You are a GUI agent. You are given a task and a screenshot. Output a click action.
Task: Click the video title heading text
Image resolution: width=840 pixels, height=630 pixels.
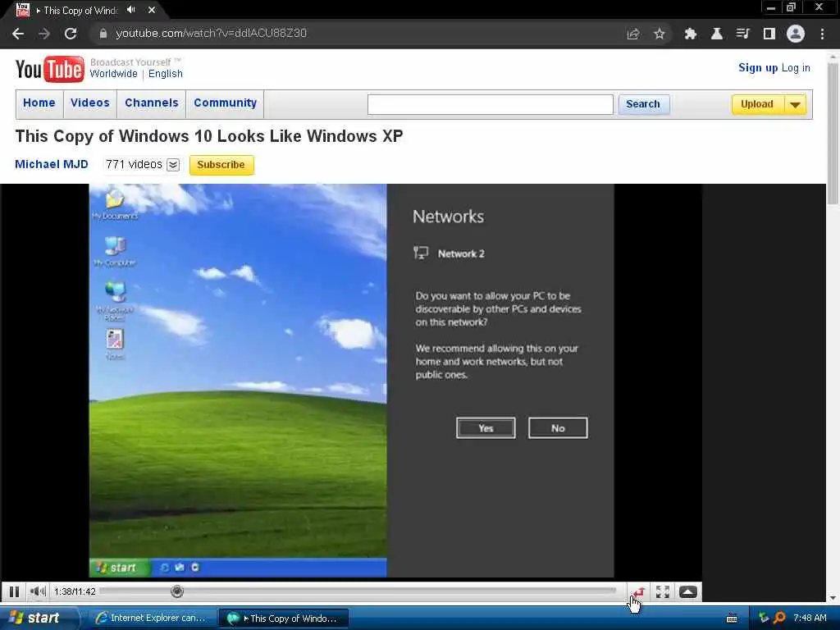click(209, 136)
